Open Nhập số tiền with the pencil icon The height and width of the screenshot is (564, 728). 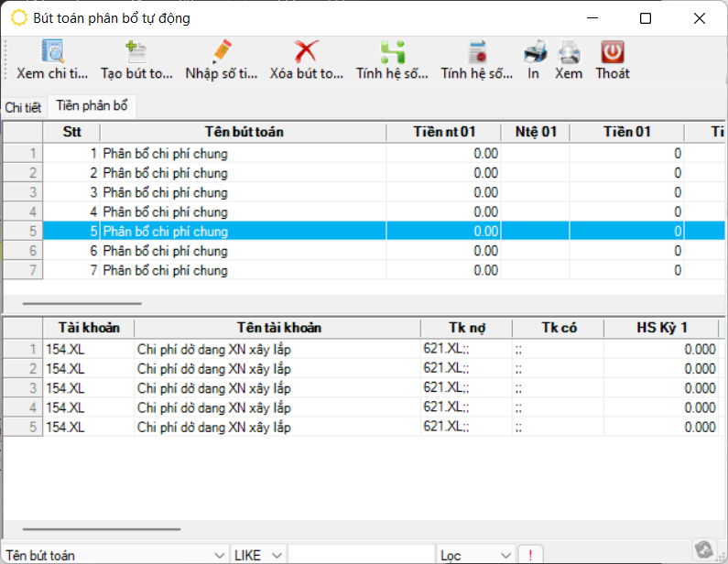click(221, 51)
